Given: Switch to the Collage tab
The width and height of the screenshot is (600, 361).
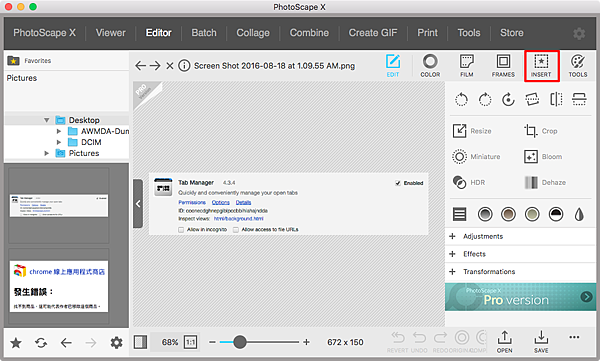Looking at the screenshot, I should pyautogui.click(x=253, y=33).
